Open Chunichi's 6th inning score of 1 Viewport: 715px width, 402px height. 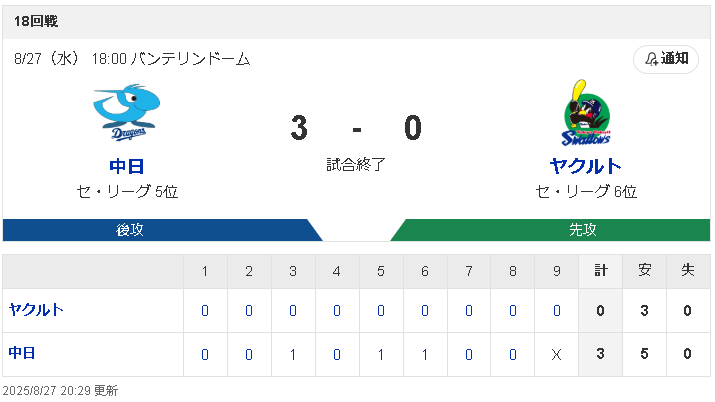tap(425, 355)
